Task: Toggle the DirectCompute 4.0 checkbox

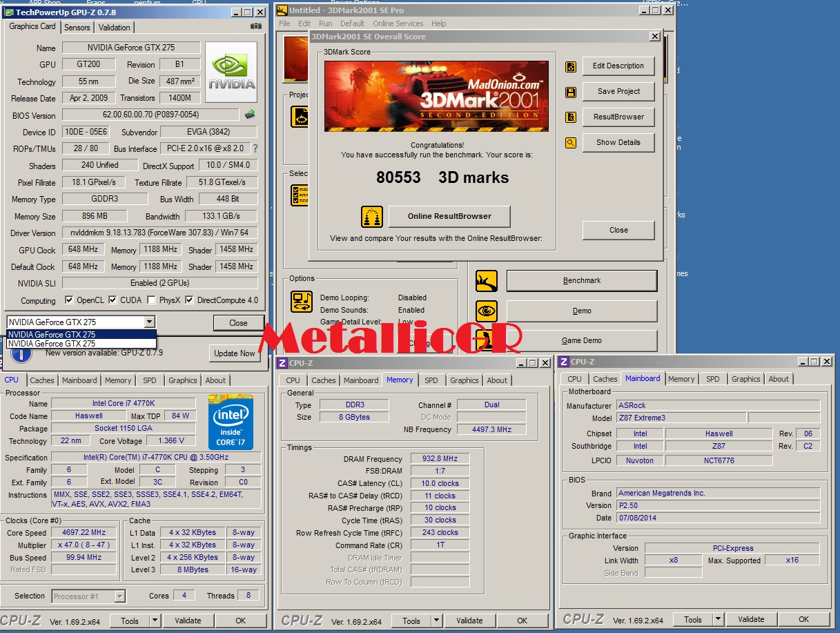Action: coord(189,300)
